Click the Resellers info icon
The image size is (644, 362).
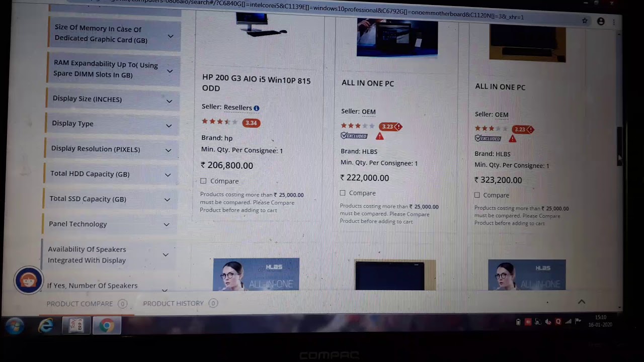pos(257,108)
